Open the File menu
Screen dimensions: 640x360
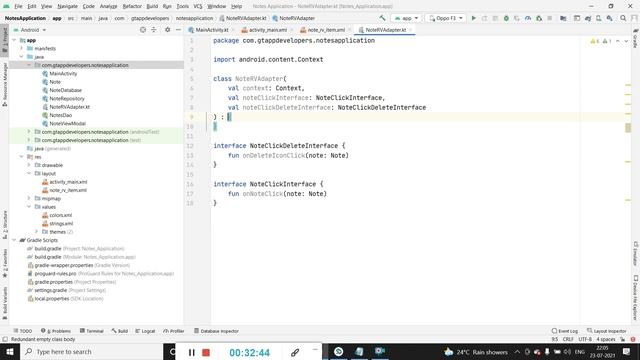click(18, 6)
